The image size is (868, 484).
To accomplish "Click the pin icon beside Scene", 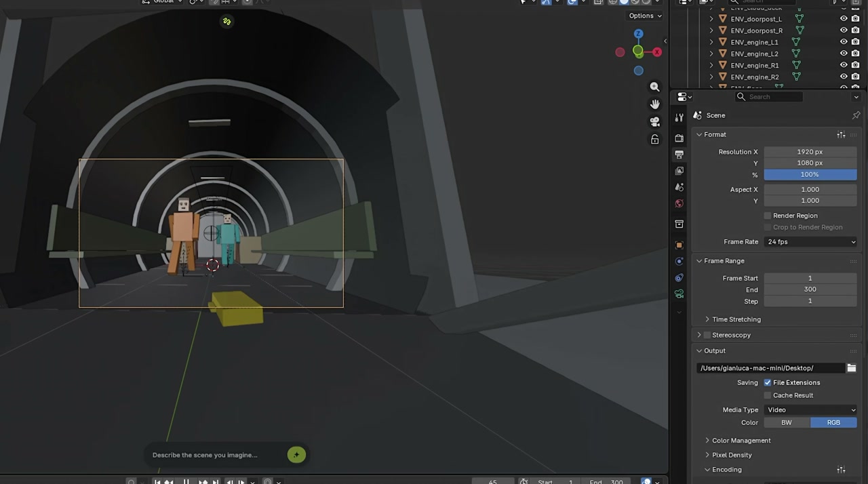I will (x=856, y=115).
